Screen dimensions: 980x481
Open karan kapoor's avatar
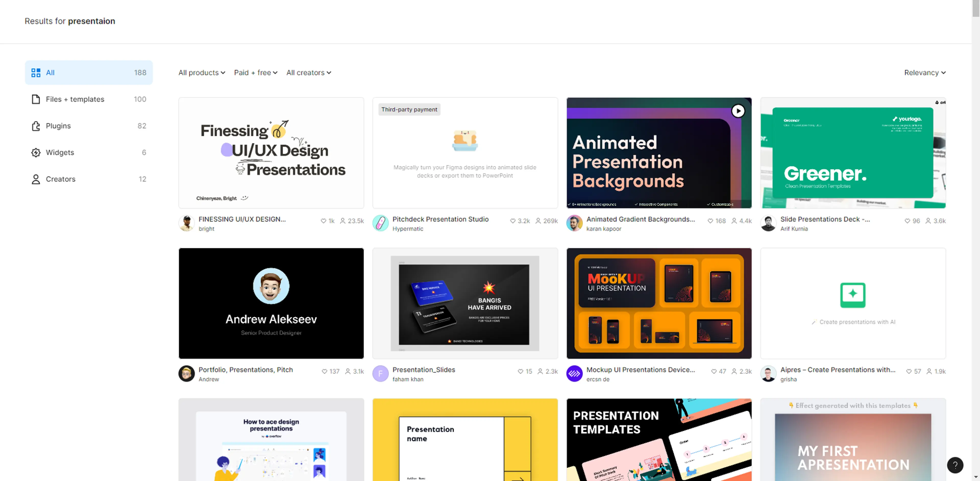574,223
